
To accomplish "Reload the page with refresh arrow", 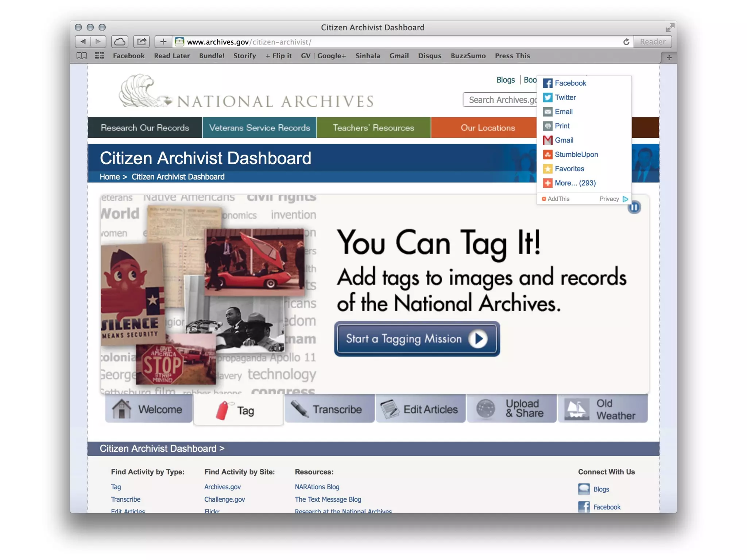I will click(x=626, y=42).
